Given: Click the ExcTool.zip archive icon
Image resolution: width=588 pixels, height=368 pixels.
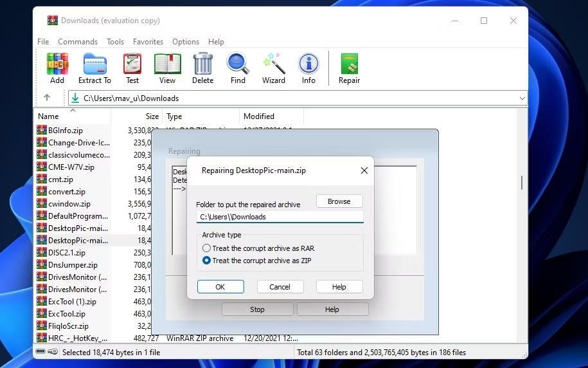Looking at the screenshot, I should (x=42, y=313).
